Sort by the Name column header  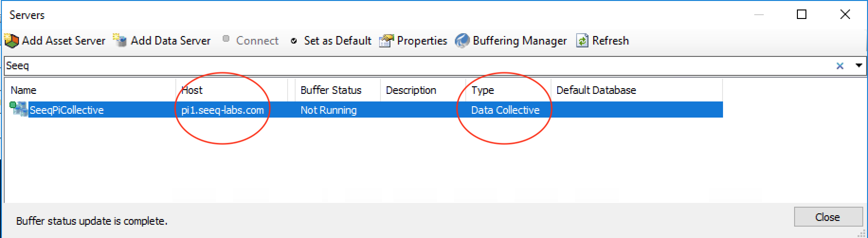(24, 90)
